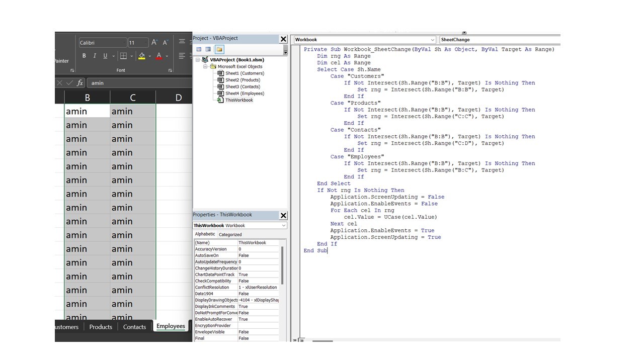Click the View Code icon in Project pane

coord(199,49)
